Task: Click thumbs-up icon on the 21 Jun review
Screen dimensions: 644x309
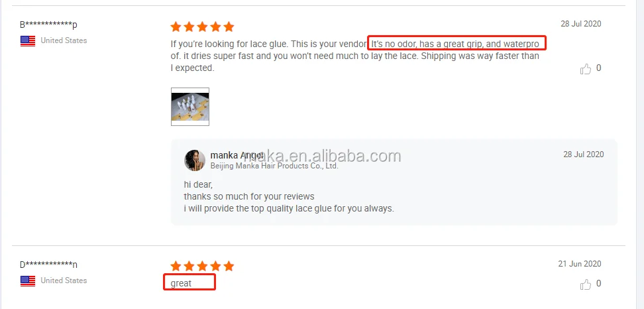Action: [x=586, y=284]
